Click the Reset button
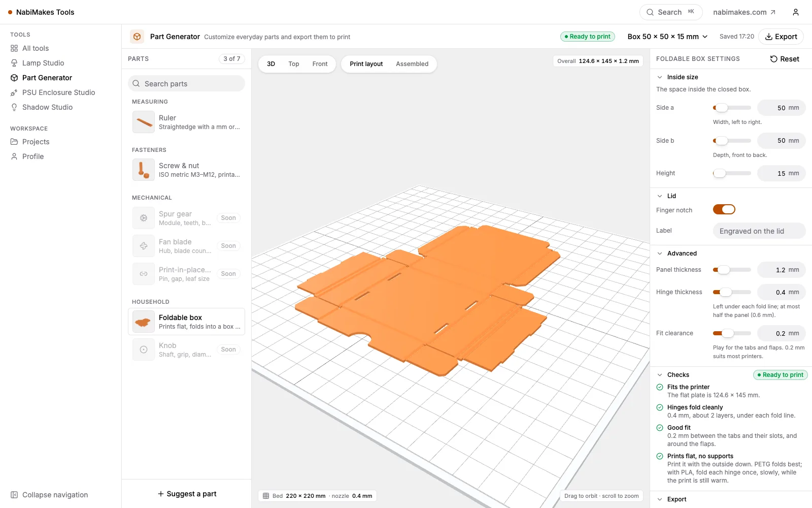812x508 pixels. coord(785,59)
